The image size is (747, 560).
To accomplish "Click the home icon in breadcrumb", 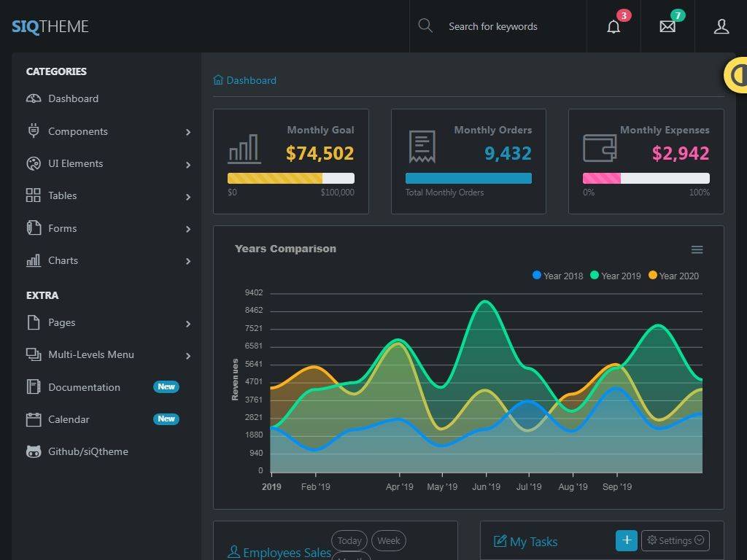I will (x=218, y=80).
